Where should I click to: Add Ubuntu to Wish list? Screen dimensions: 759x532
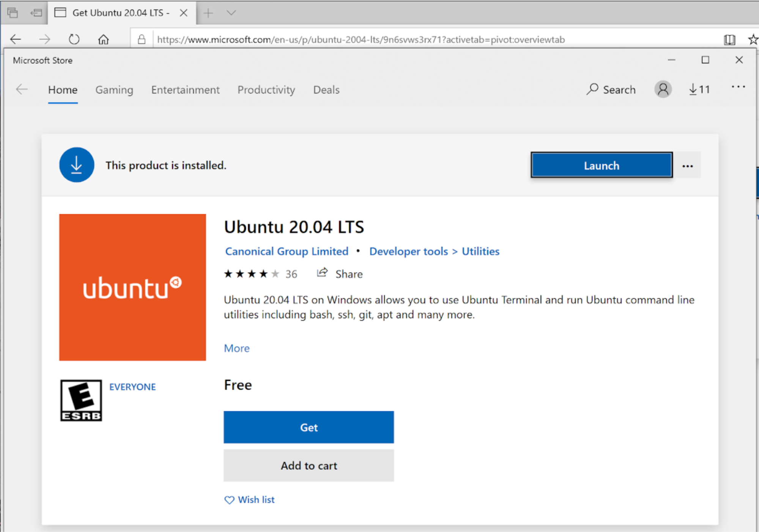[x=249, y=500]
